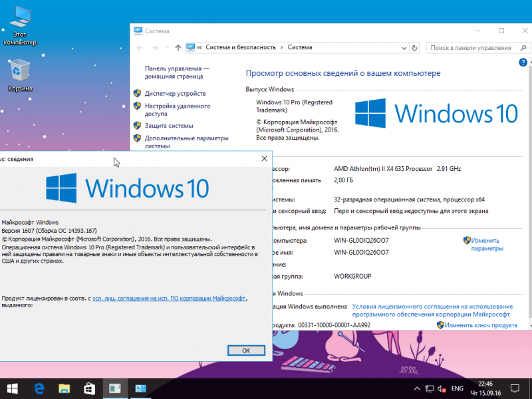This screenshot has height=399, width=532.
Task: Open recent locations dropdown arrow
Action: point(168,48)
